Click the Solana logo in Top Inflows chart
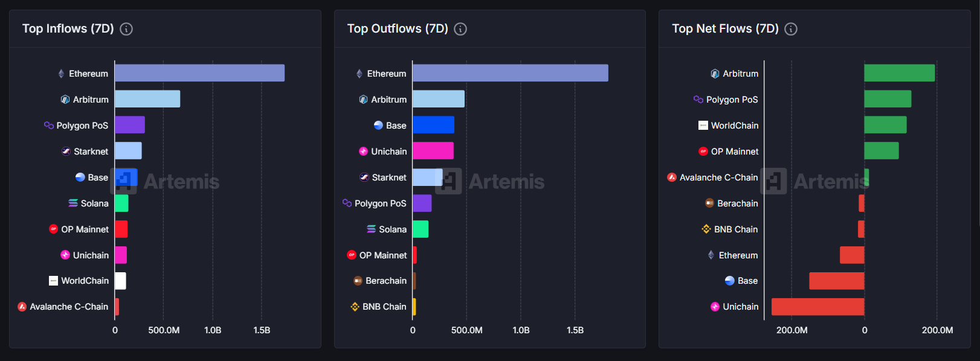 click(73, 203)
